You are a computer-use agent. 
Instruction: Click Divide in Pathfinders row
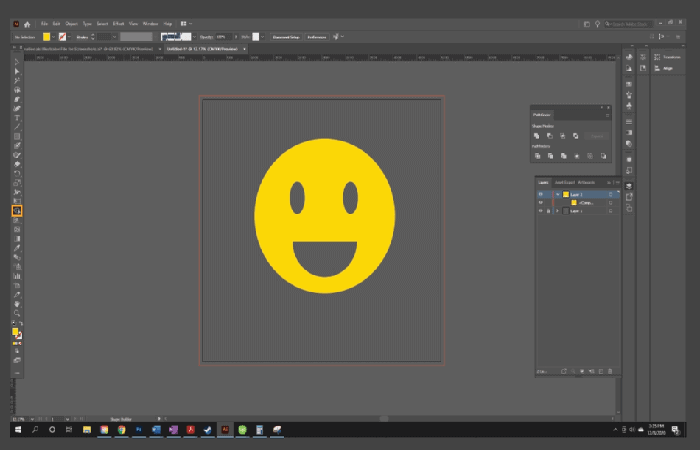538,156
